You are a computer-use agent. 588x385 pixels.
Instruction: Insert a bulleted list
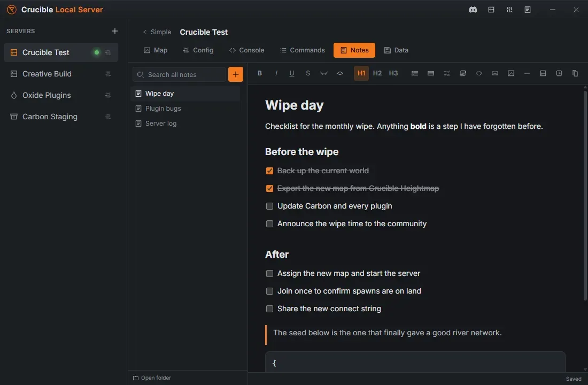(415, 73)
